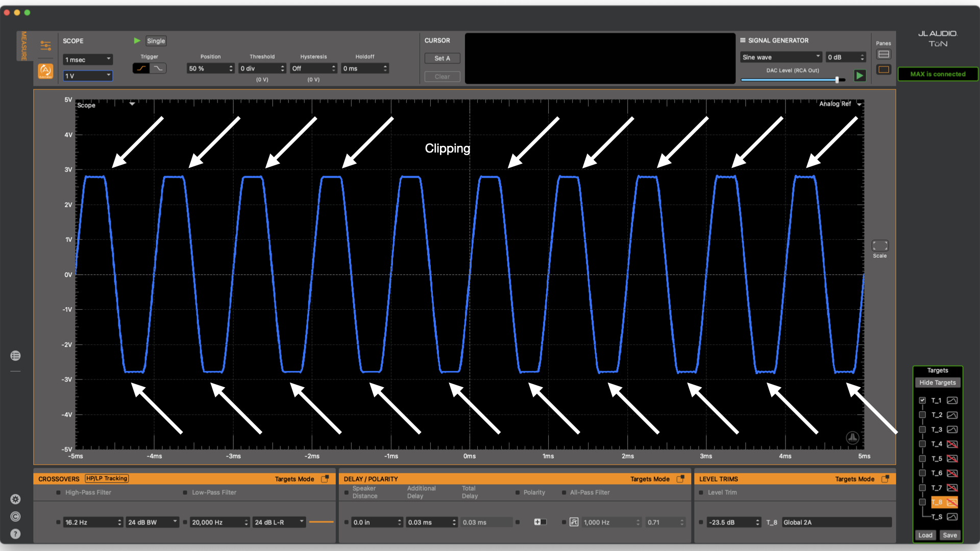Open the 24 dB BW slope dropdown

(x=152, y=522)
